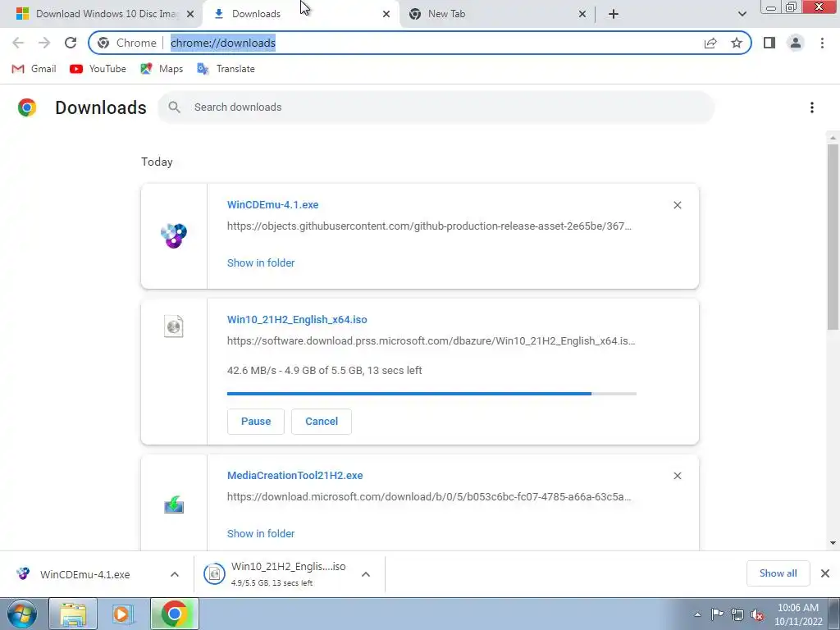Open the Win10_21H2_English_x64.iso link

point(297,320)
